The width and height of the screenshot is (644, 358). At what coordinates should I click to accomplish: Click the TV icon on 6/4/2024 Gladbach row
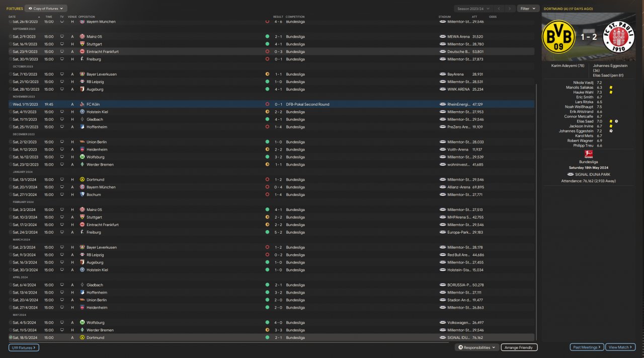click(x=62, y=285)
